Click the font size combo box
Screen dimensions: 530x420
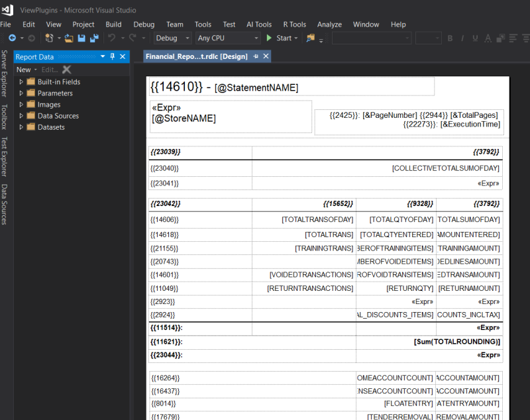(428, 38)
